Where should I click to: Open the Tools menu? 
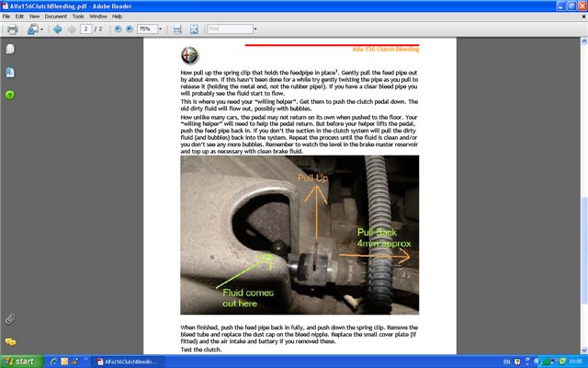(78, 17)
